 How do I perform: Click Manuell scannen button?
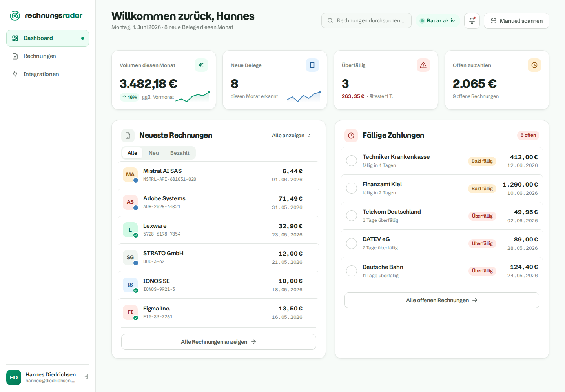(x=516, y=21)
